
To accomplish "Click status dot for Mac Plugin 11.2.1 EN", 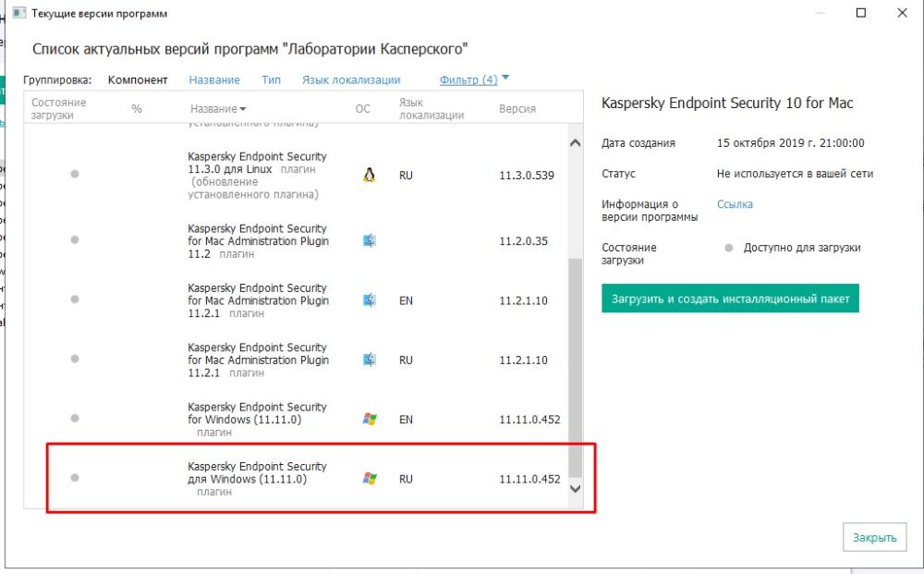I will click(75, 299).
